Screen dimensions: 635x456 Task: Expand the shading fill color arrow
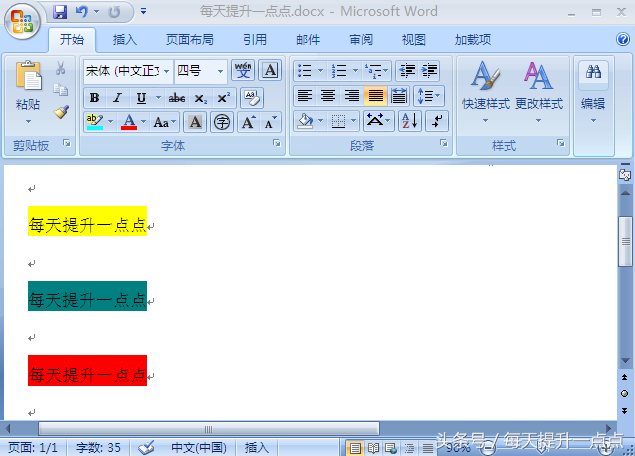[320, 121]
